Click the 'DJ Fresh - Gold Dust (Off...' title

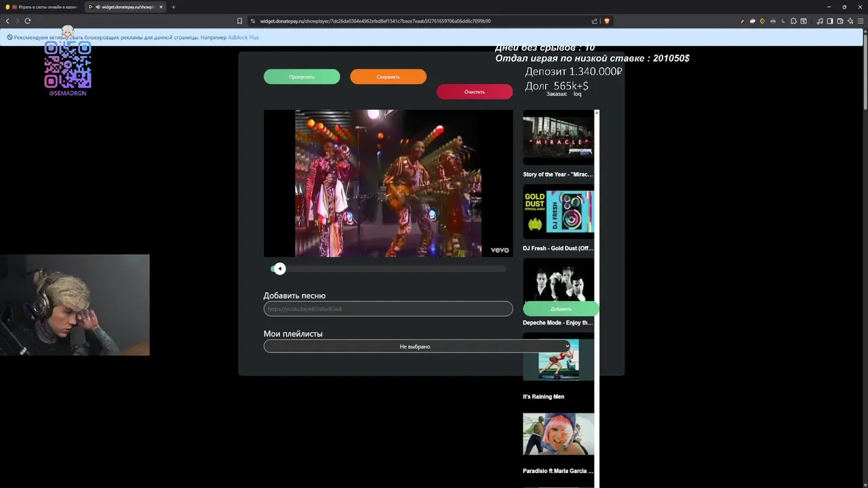[x=558, y=248]
